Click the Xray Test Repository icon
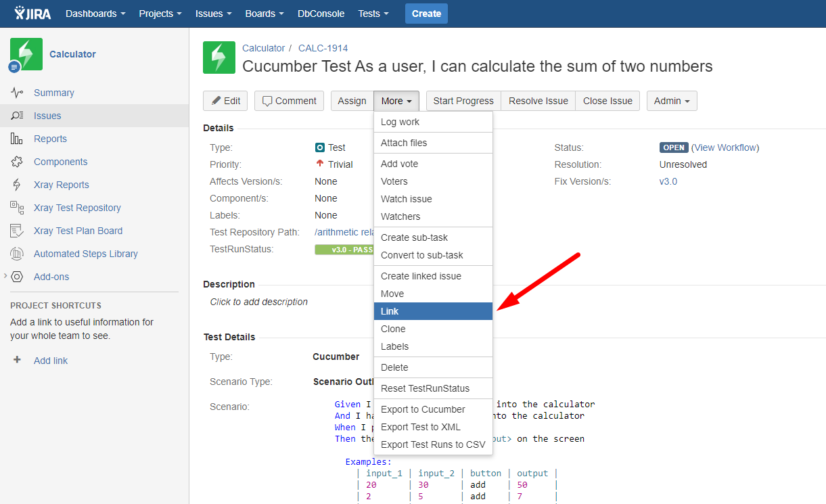Screen dimensions: 826x504 [17, 208]
